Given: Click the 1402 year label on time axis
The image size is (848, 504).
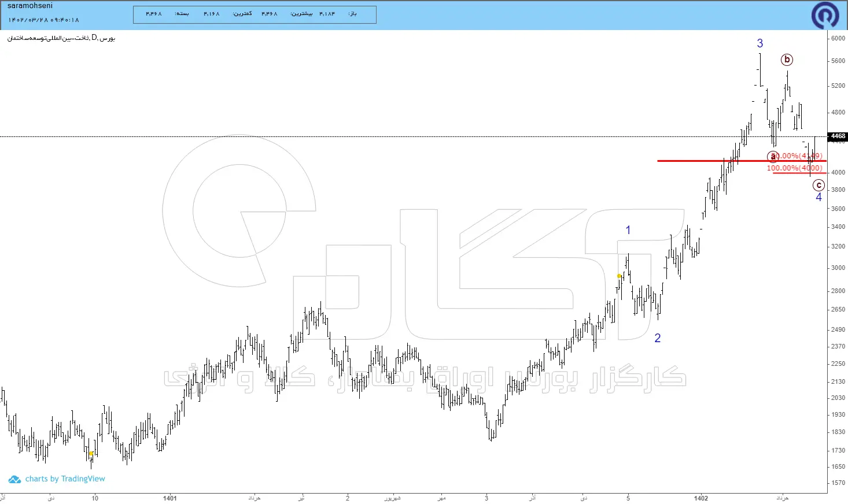Looking at the screenshot, I should point(701,498).
